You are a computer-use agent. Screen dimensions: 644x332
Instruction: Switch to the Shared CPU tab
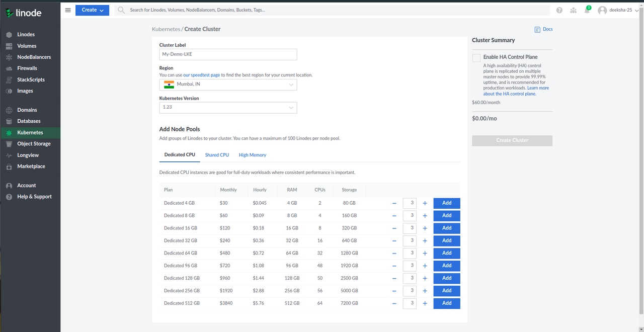(x=217, y=155)
